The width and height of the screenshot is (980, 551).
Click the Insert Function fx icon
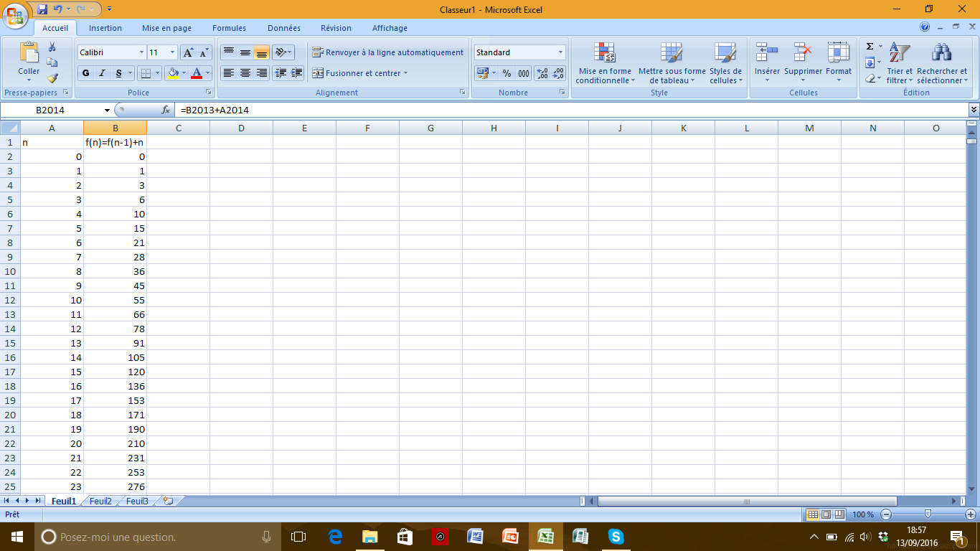(166, 110)
